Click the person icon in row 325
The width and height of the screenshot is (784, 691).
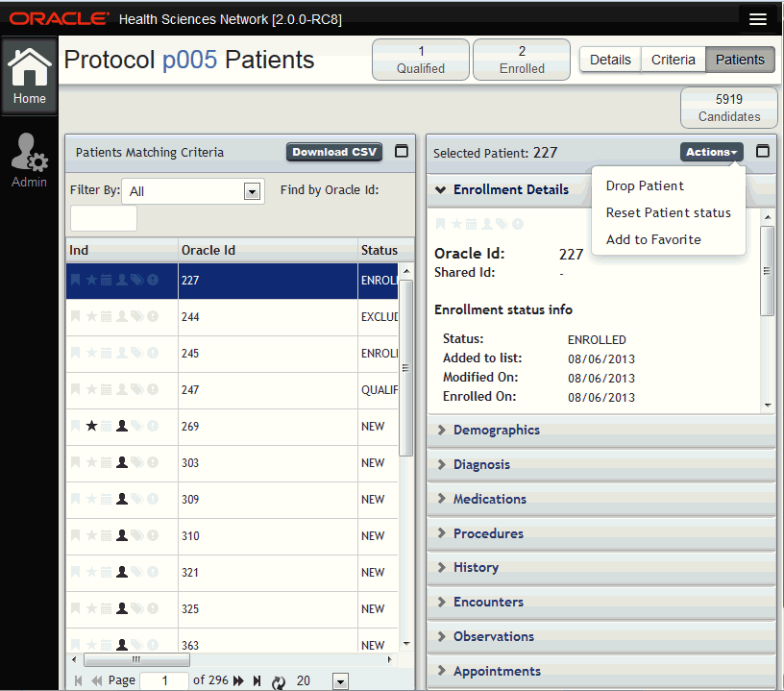[x=121, y=608]
